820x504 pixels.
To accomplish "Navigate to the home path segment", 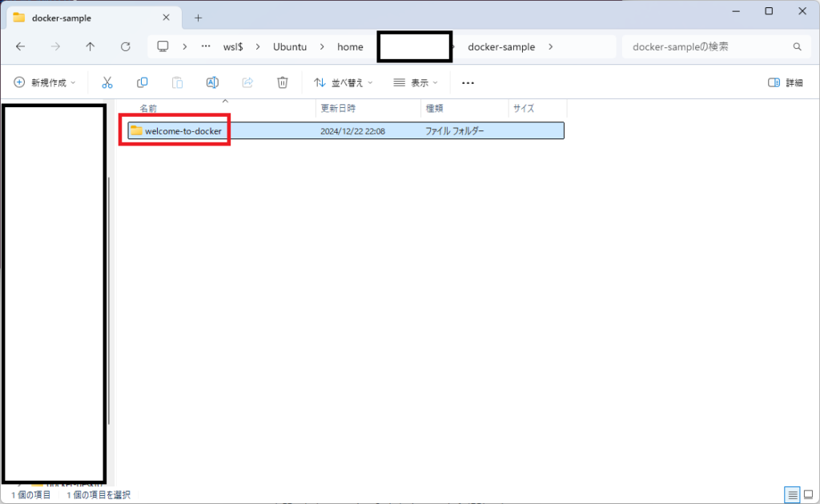I will click(350, 46).
